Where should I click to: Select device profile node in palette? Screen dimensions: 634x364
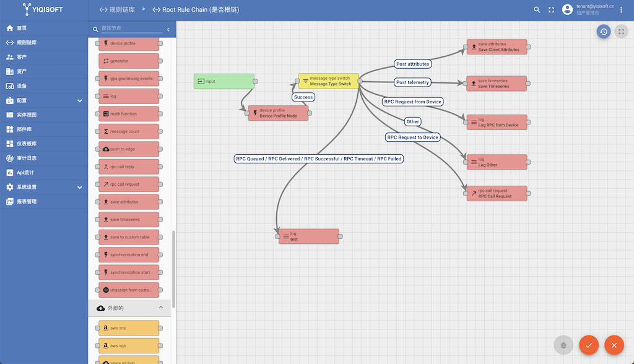[129, 43]
